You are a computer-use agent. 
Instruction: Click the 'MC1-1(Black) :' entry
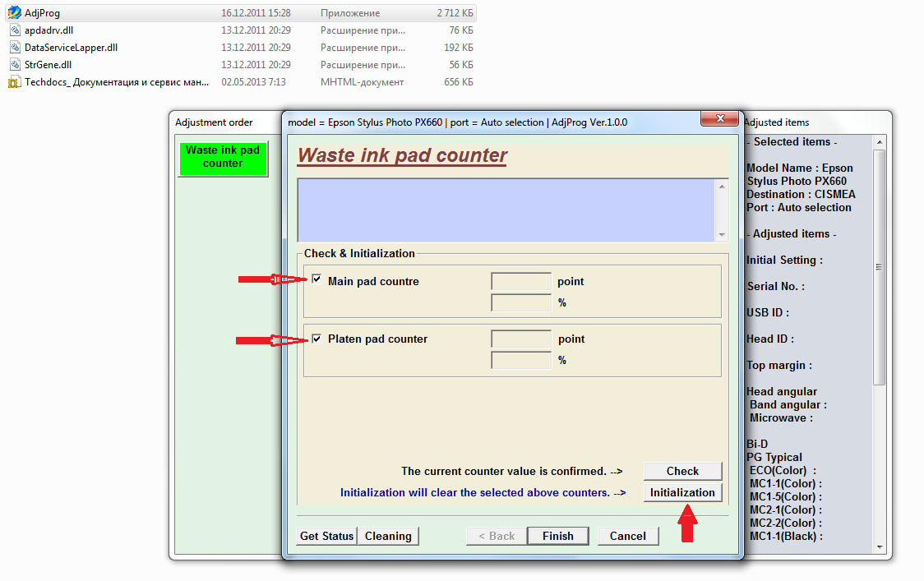click(x=786, y=537)
